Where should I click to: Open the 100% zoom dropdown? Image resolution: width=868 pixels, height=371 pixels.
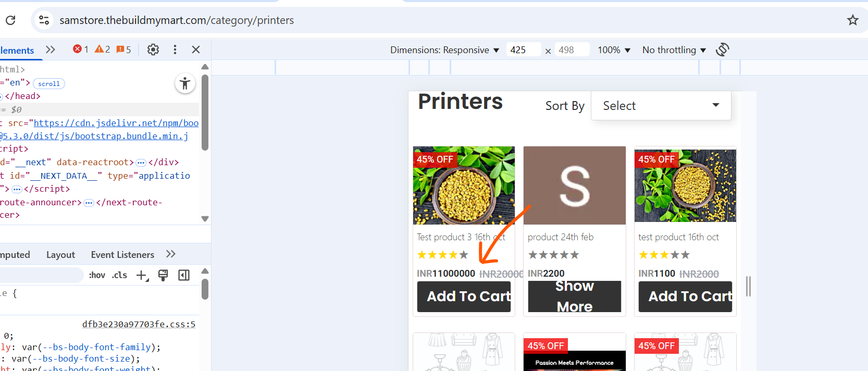pos(614,50)
